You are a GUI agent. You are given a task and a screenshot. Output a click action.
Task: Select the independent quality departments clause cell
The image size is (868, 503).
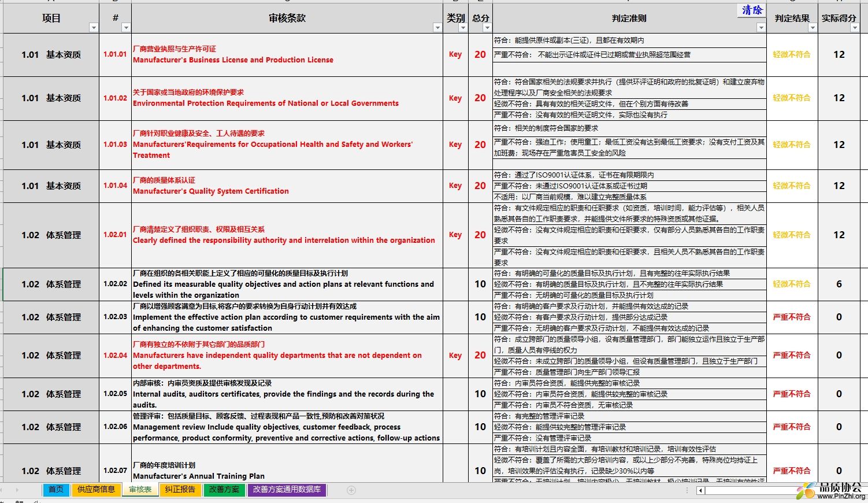pyautogui.click(x=287, y=356)
